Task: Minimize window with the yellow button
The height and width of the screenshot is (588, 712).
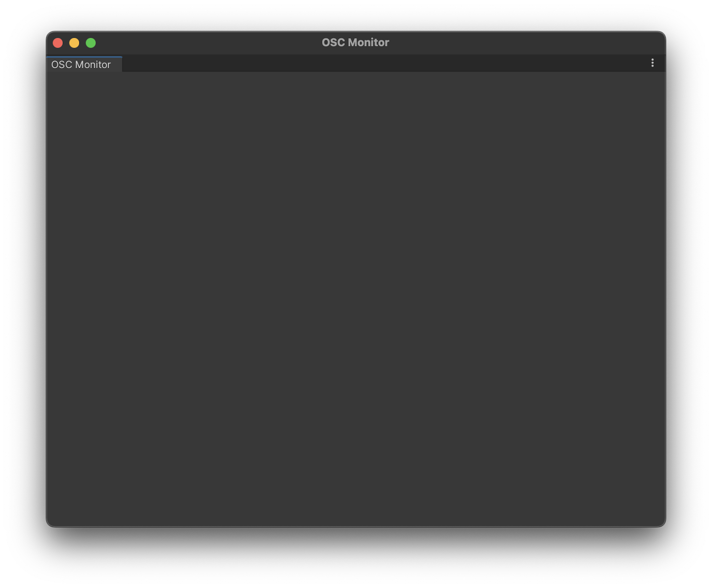Action: pos(74,43)
